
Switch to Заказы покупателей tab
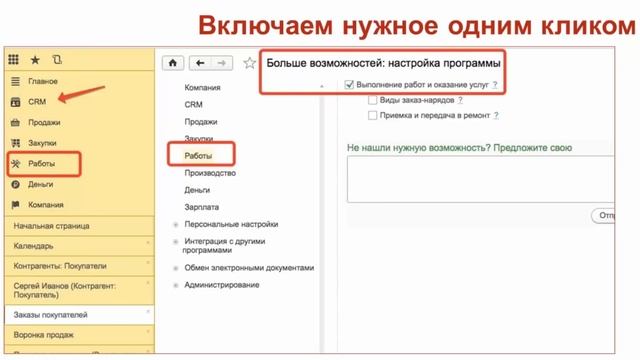[79, 315]
